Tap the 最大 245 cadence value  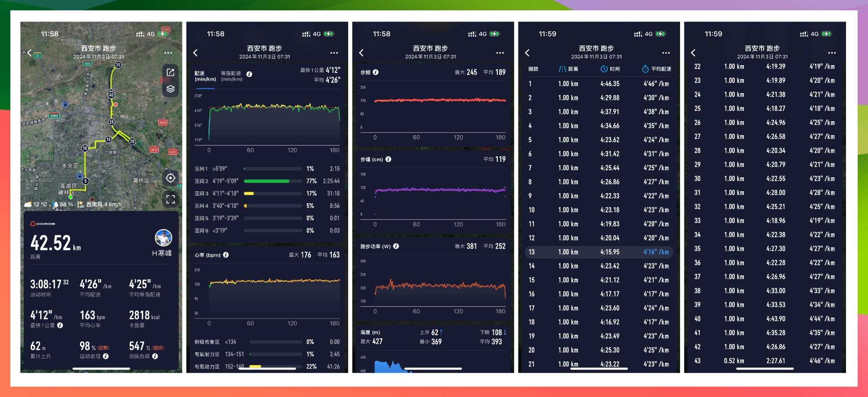pos(466,72)
